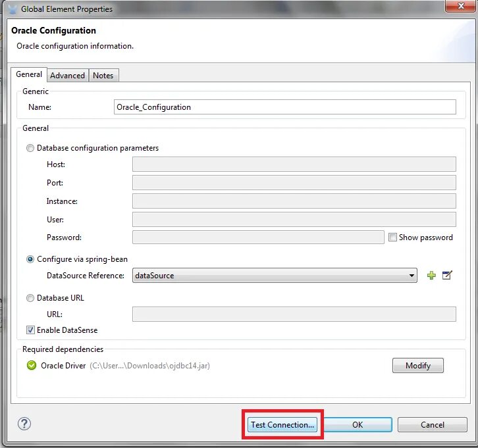Image resolution: width=478 pixels, height=448 pixels.
Task: Click the green plus add DataSource icon
Action: click(431, 276)
